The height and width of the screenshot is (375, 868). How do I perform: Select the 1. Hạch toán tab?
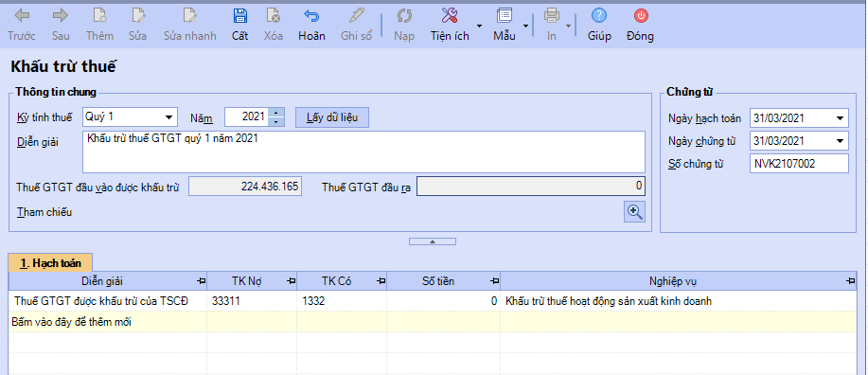tap(50, 263)
